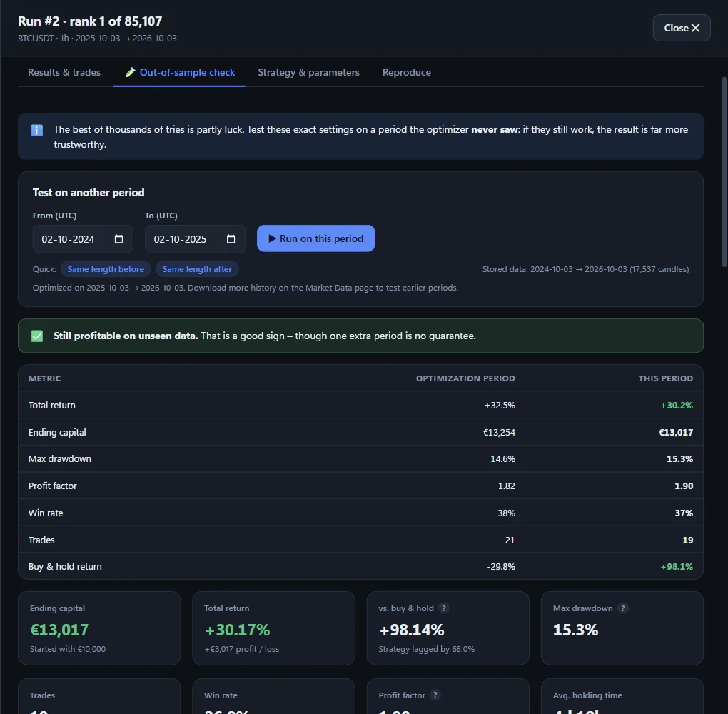Click the Started with €10,000 note
728x714 pixels.
tap(68, 649)
